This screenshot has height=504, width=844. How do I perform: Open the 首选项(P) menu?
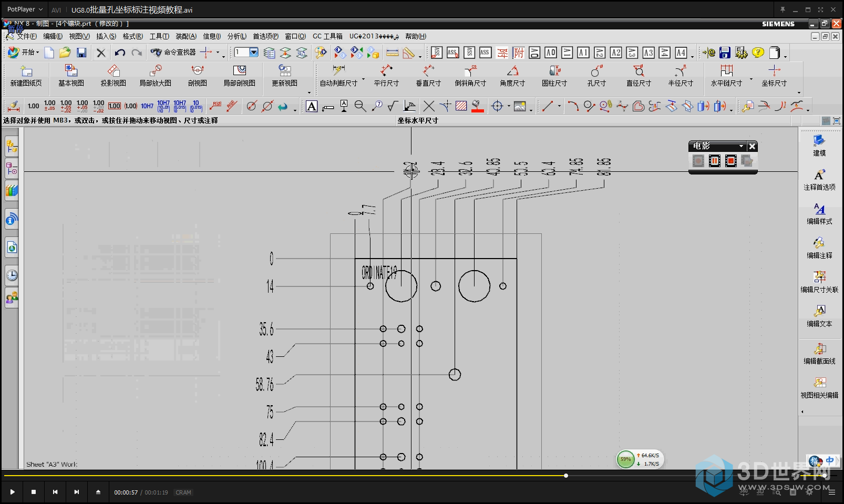pos(265,36)
